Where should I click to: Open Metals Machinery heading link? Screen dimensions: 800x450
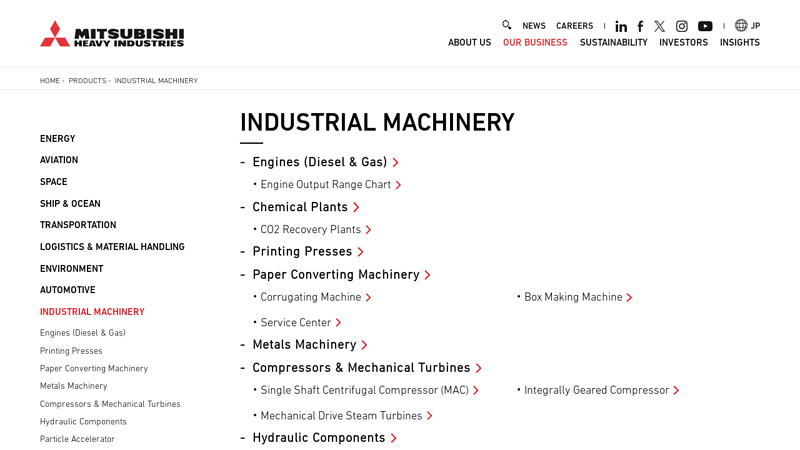[x=310, y=345]
